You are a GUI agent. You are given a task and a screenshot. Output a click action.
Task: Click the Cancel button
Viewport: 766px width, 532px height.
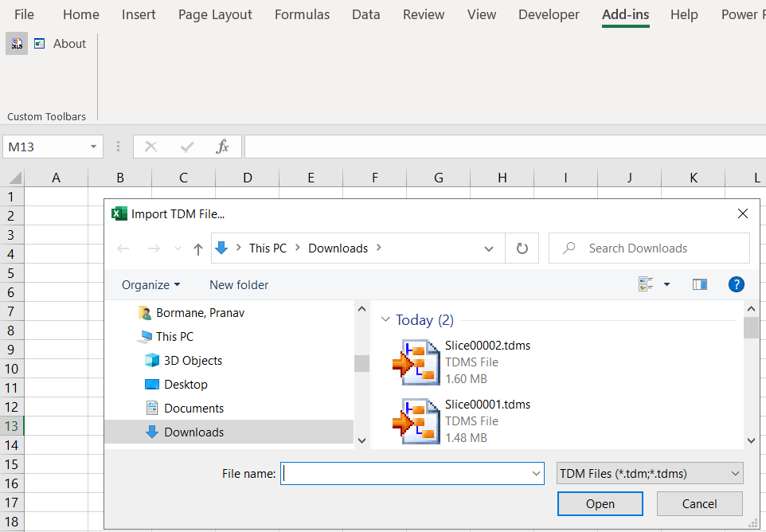click(x=700, y=503)
